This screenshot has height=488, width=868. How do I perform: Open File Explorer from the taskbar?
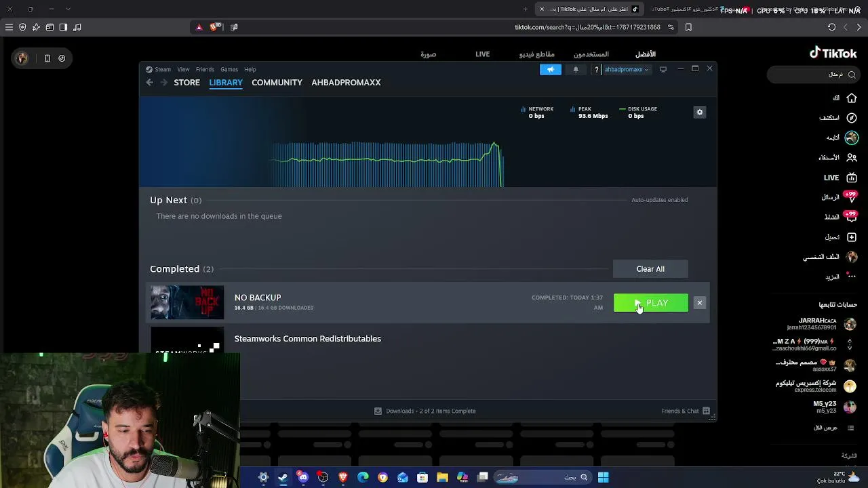coord(442,477)
